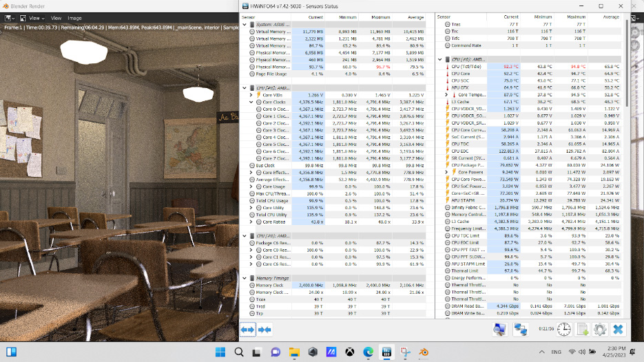This screenshot has height=362, width=644.
Task: Switch to Blender from taskbar
Action: 424,352
